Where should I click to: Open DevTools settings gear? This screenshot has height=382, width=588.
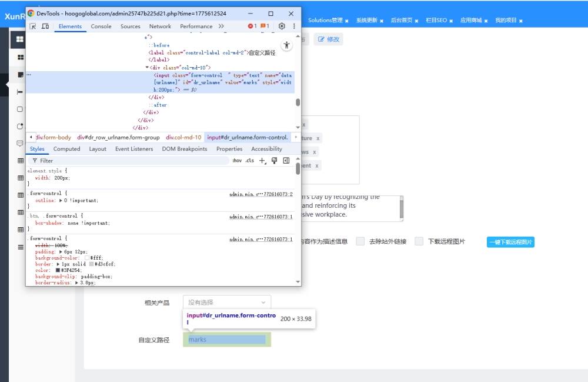click(x=282, y=26)
